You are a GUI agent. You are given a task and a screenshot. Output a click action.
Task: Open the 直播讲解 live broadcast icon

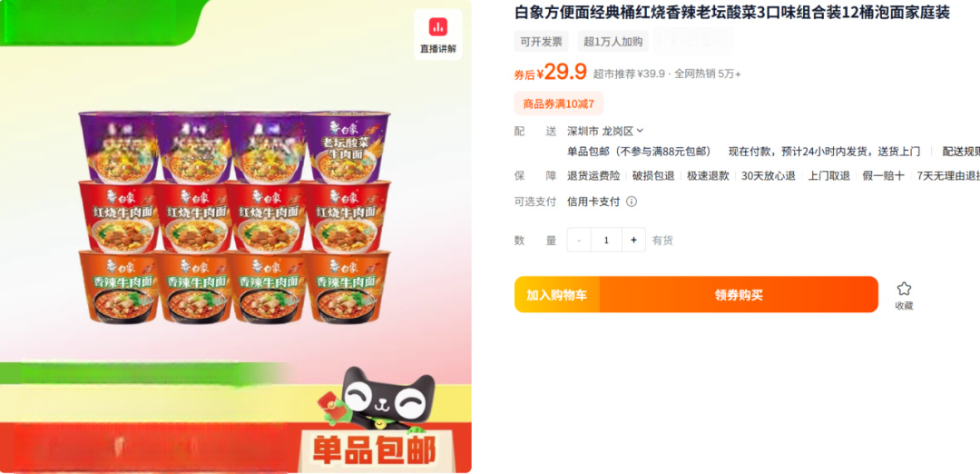[x=437, y=35]
